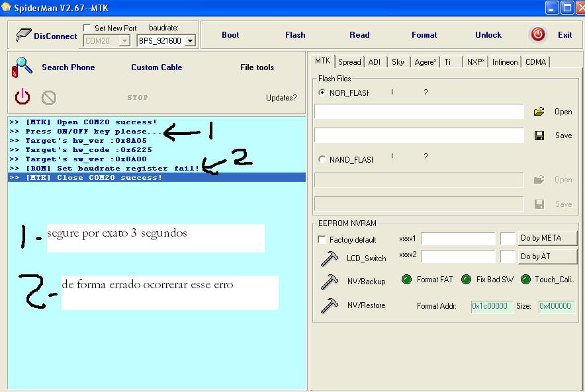The width and height of the screenshot is (585, 392).
Task: Click the gray prohibited circle icon
Action: tap(49, 98)
